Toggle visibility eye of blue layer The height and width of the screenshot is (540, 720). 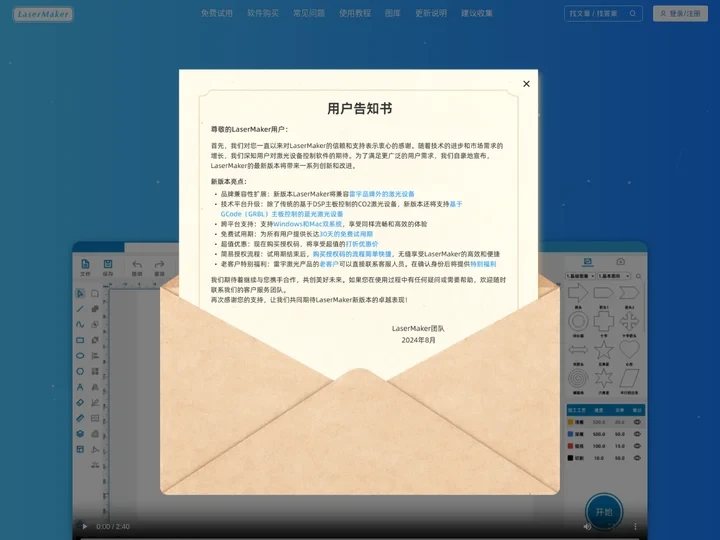[637, 434]
